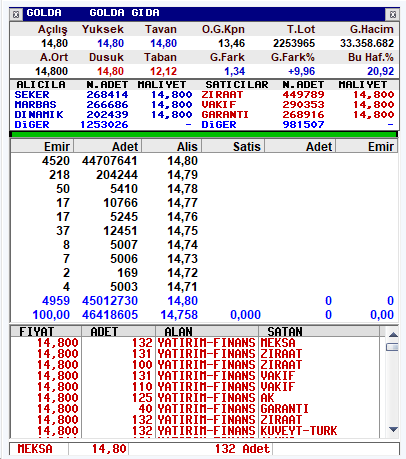Select ZIRAAT in SATICILAR list
The height and width of the screenshot is (459, 406).
[x=222, y=95]
